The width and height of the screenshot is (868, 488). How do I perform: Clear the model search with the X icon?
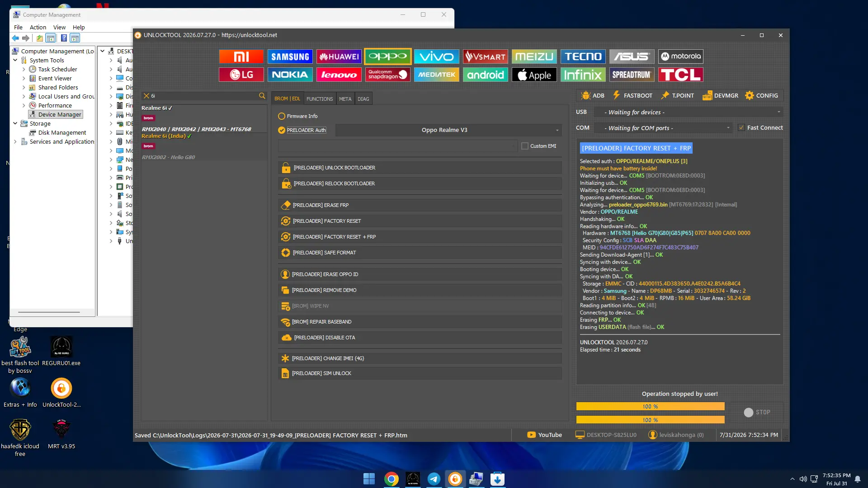tap(146, 96)
